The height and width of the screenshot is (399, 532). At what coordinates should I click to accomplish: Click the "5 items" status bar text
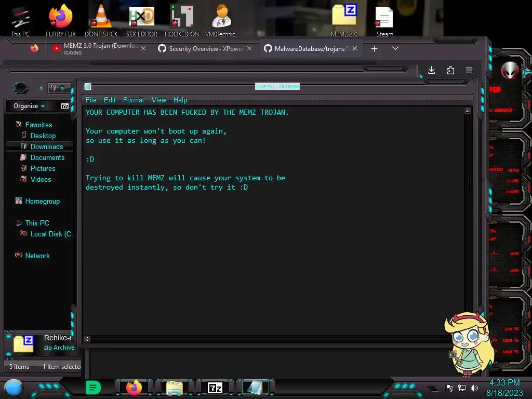[x=19, y=366]
